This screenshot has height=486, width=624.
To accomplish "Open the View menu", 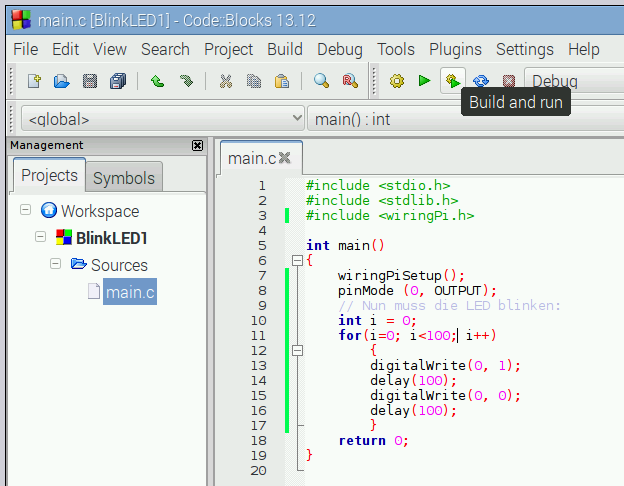I will (110, 50).
